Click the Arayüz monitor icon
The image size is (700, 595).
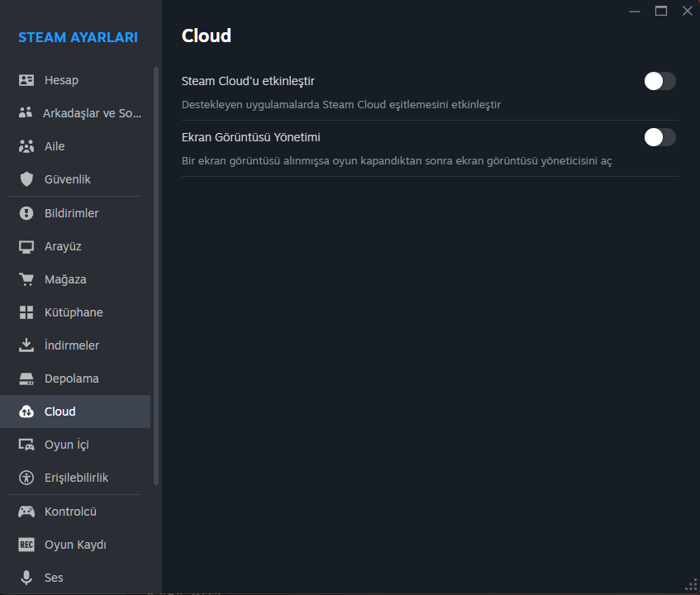26,247
